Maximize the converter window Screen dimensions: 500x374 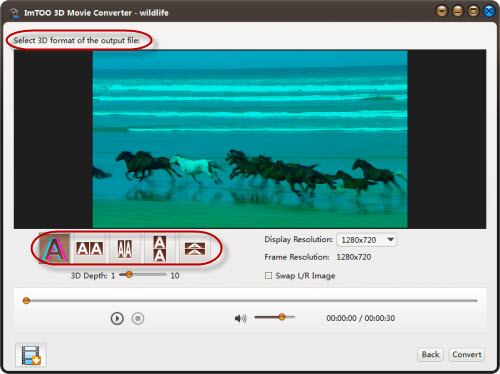(473, 11)
